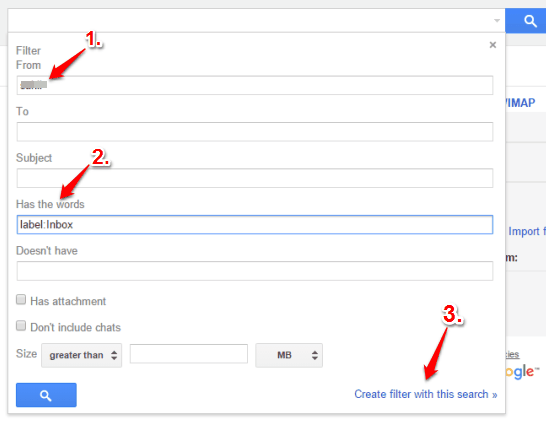Screen dimensions: 546x424
Task: Enable the Has attachment checkbox
Action: [x=21, y=300]
